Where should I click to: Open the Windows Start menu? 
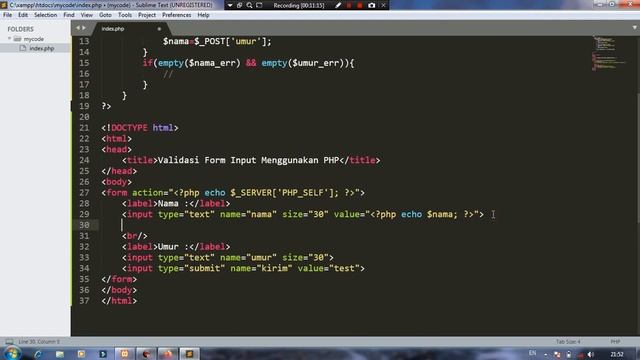point(12,353)
